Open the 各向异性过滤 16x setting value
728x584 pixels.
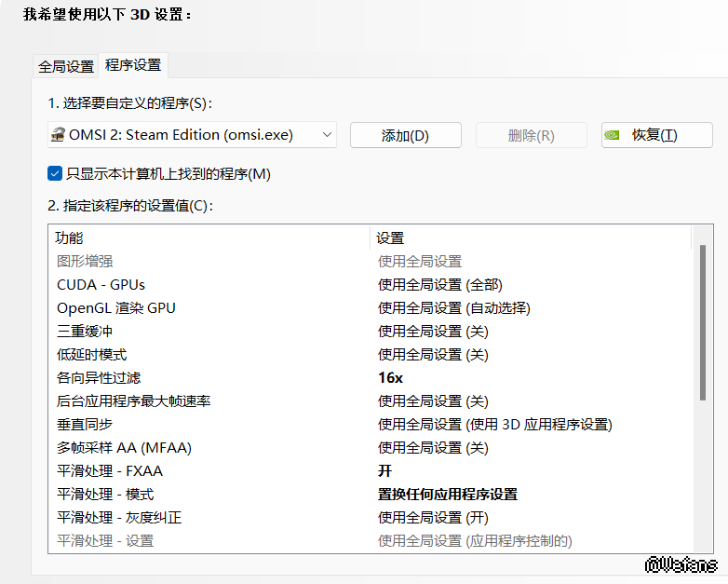click(x=390, y=378)
